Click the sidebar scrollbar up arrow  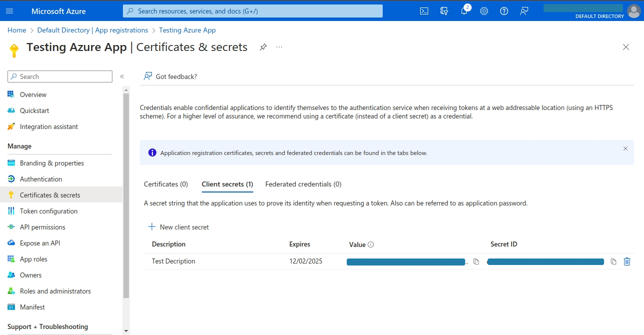tap(126, 89)
